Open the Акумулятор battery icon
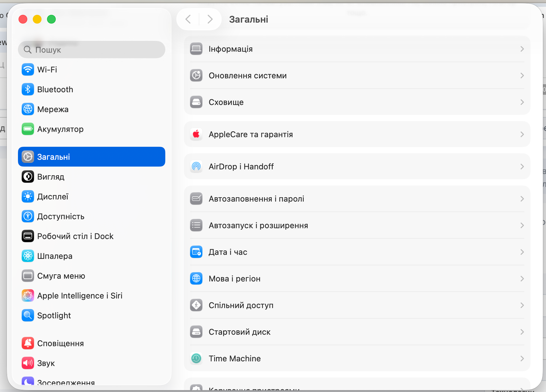This screenshot has width=546, height=392. 28,129
